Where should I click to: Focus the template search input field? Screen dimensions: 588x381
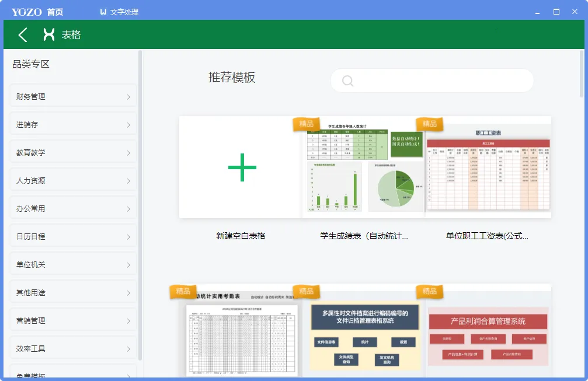point(441,81)
